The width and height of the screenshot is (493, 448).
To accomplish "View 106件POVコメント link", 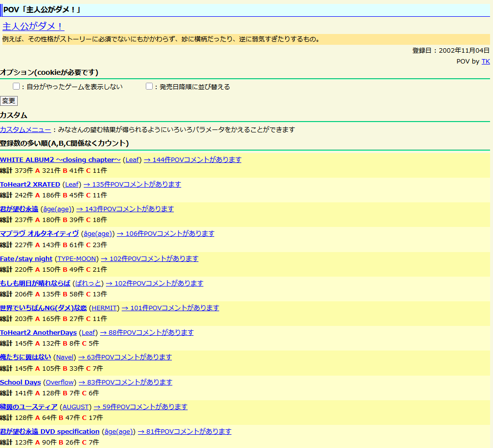I will click(165, 233).
